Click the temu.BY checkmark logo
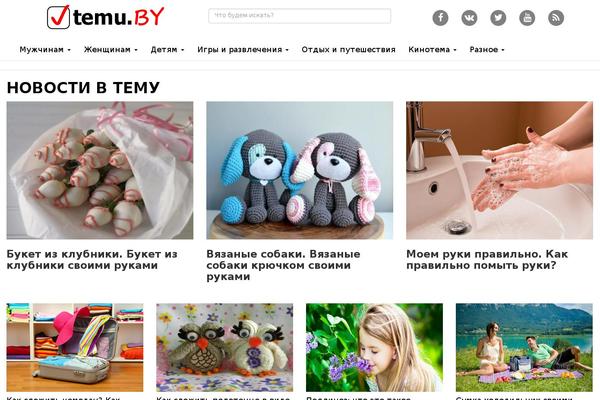The width and height of the screenshot is (600, 400). pos(106,17)
